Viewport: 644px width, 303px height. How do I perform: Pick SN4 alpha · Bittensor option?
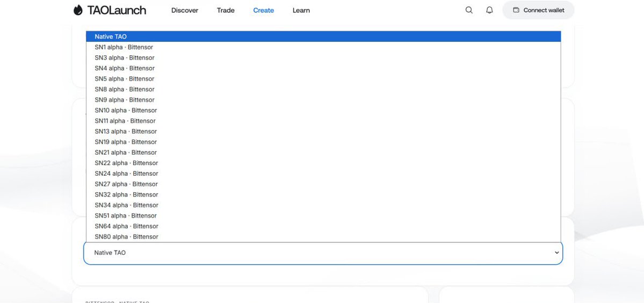[x=324, y=68]
